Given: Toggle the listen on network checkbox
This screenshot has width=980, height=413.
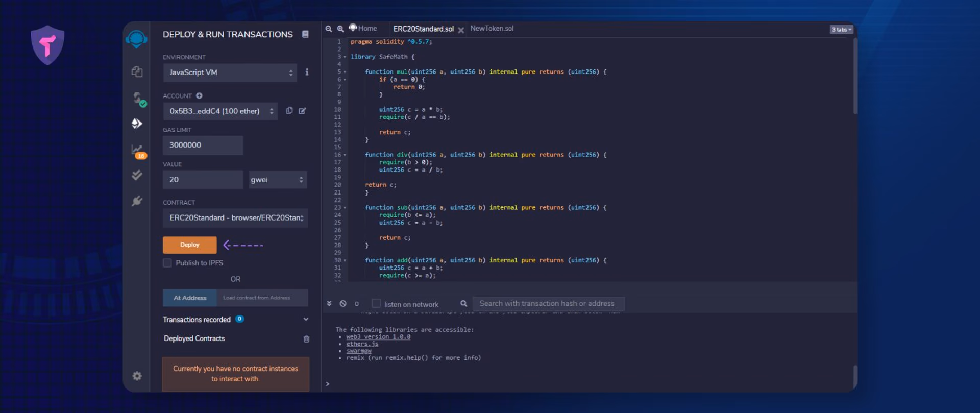Looking at the screenshot, I should 376,303.
